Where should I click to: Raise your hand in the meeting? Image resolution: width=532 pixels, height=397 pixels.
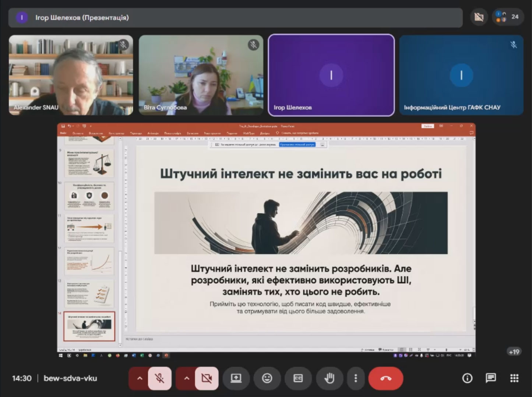(x=329, y=378)
